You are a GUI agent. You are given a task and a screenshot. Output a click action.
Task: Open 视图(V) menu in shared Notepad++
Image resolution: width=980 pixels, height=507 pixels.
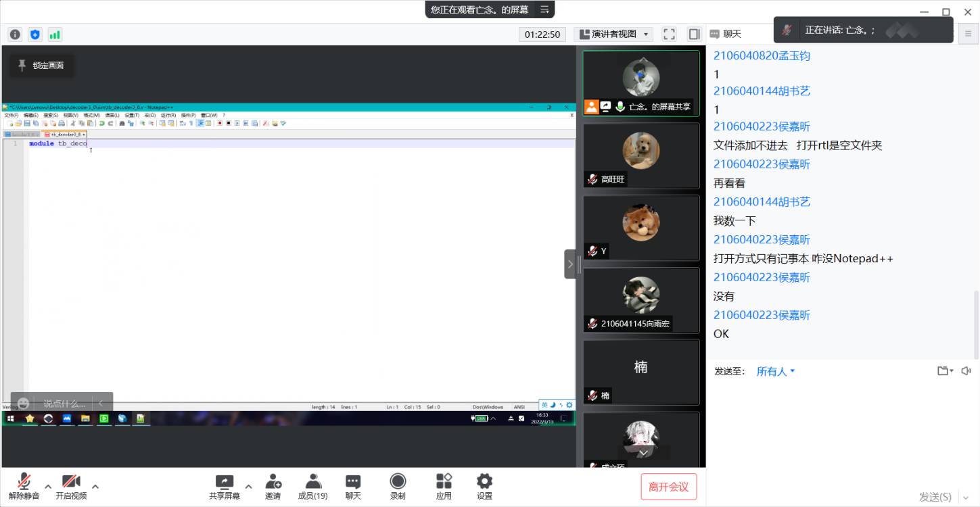click(70, 115)
